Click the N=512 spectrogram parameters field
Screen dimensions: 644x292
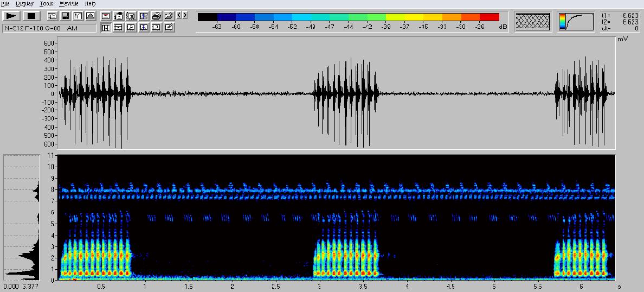click(49, 28)
